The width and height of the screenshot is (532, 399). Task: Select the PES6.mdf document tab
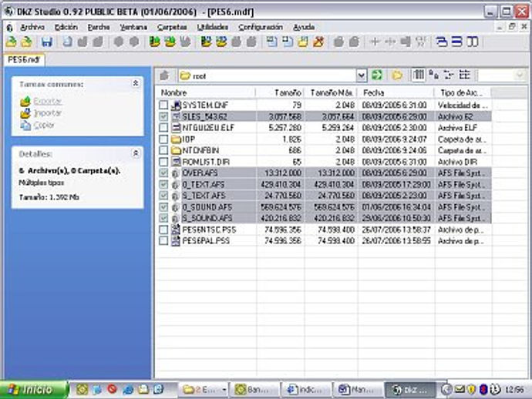click(x=24, y=60)
